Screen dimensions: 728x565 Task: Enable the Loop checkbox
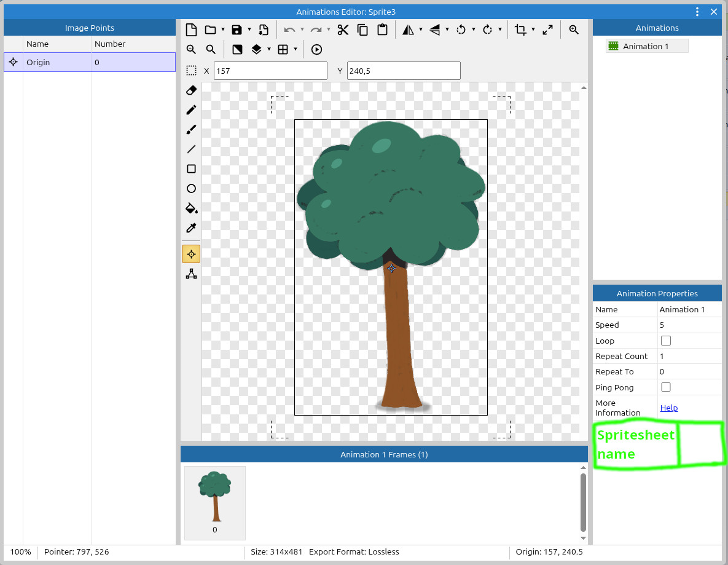tap(665, 341)
